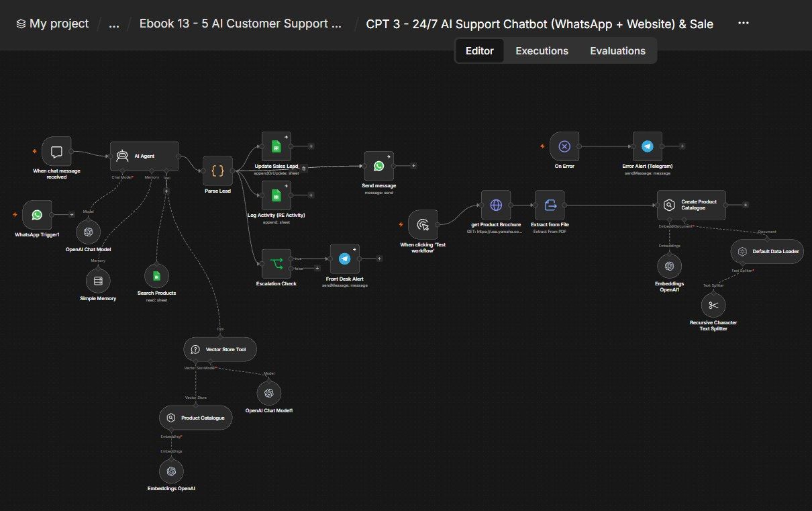The height and width of the screenshot is (511, 812).
Task: Switch to the Editor tab
Action: coord(480,51)
